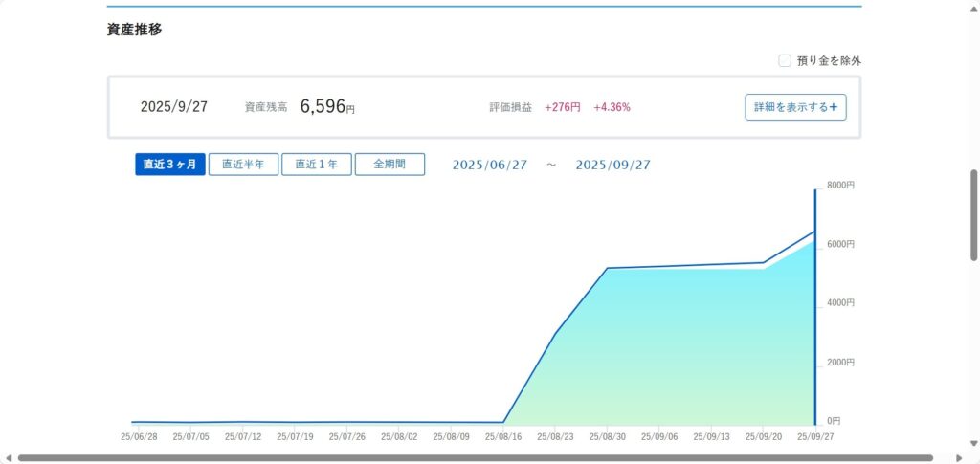Click the vertical scrollbar thumb
This screenshot has height=464, width=980.
(x=974, y=215)
